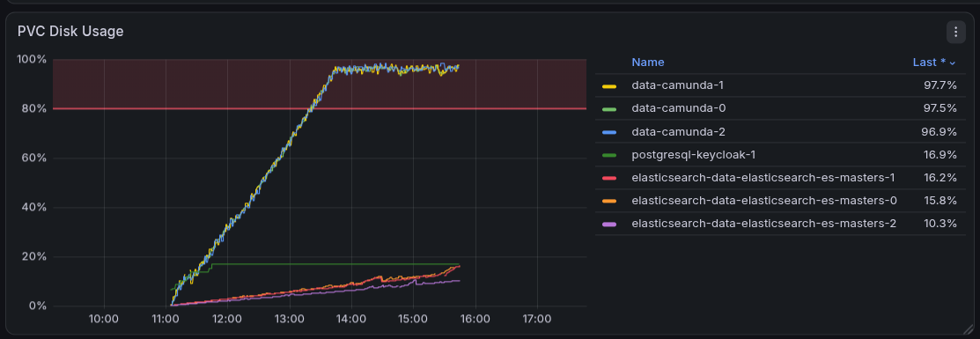
Task: Click the 97.7% last value
Action: pos(940,85)
